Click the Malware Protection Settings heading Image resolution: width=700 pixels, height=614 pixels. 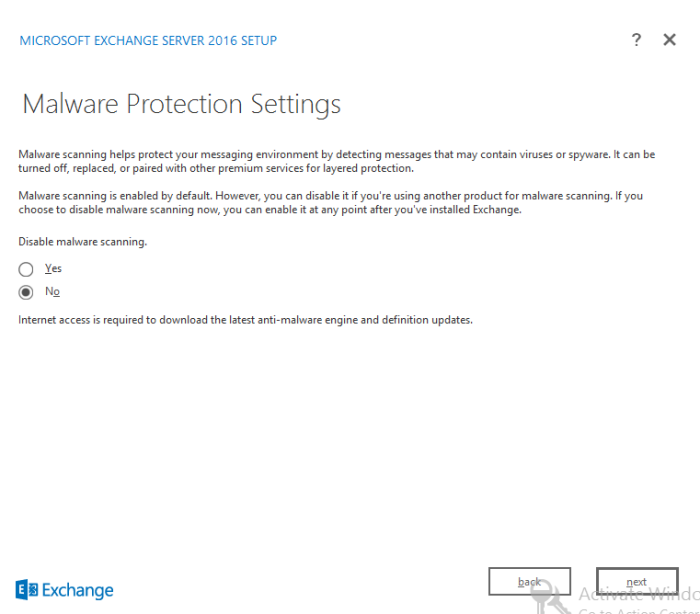[181, 104]
